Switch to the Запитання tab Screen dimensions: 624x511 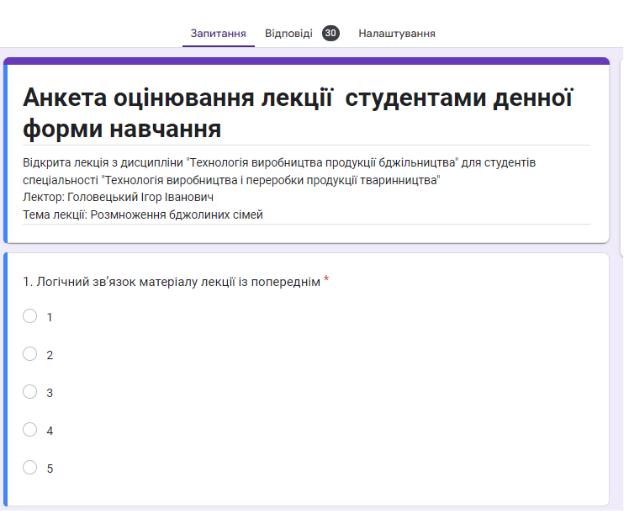point(218,33)
